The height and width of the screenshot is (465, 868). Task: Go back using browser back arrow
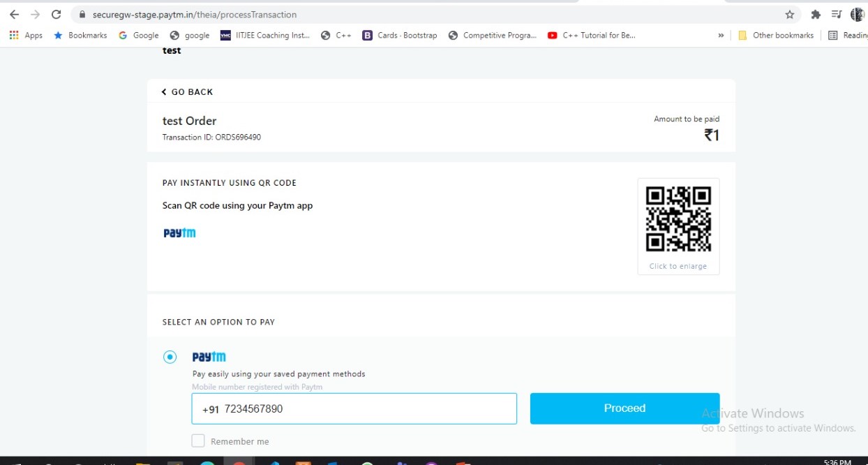(14, 15)
